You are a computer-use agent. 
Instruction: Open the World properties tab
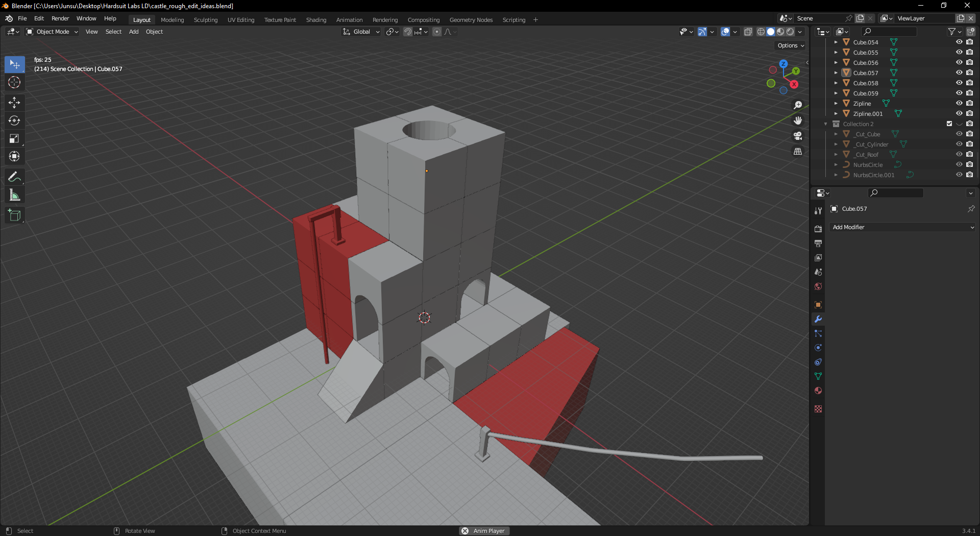point(818,286)
